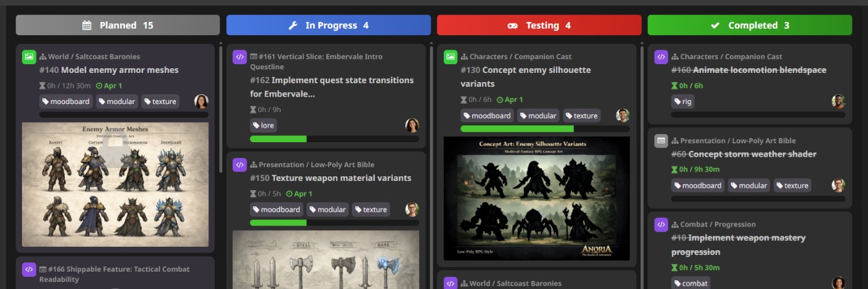Click the 0h / 9h time estimate on card #162
Viewport: 868px width, 289px height.
click(x=266, y=109)
